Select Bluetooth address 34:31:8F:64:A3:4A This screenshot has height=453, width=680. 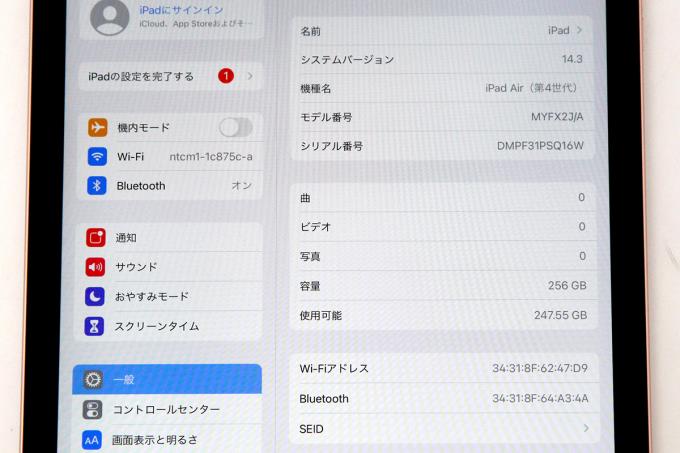tap(540, 398)
